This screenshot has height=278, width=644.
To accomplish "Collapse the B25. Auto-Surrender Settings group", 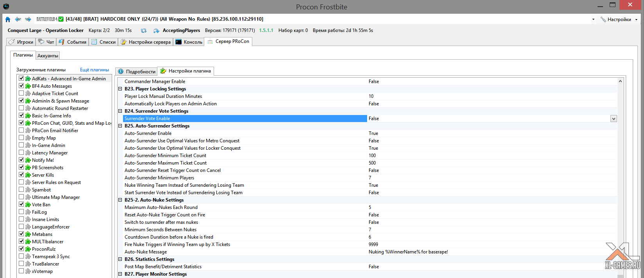I will tap(120, 126).
